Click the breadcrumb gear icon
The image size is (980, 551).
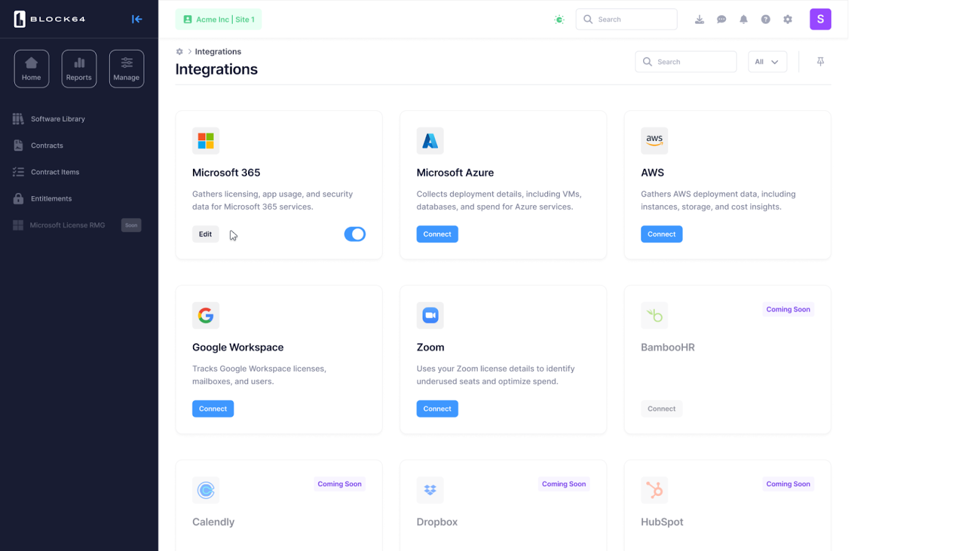179,51
